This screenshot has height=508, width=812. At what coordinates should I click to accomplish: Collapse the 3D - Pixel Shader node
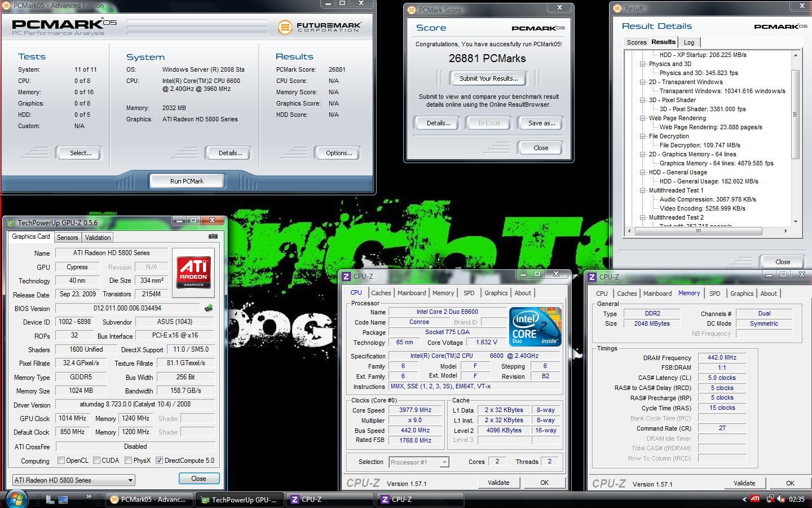tap(642, 100)
